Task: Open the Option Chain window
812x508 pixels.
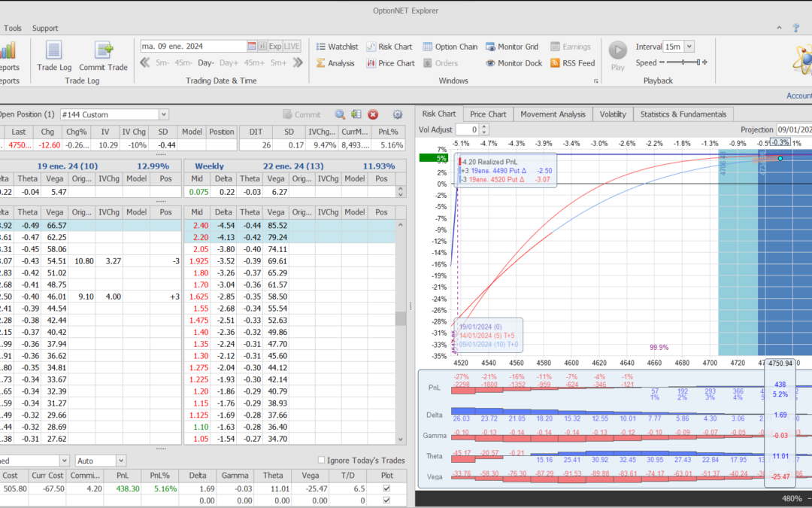Action: click(450, 47)
